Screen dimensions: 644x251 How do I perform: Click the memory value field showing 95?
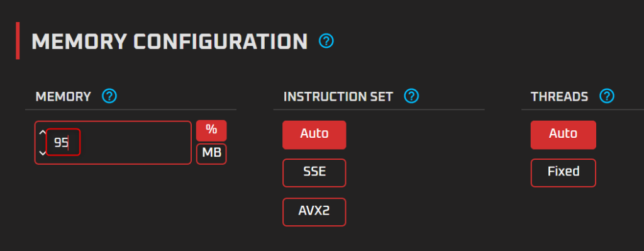(63, 143)
